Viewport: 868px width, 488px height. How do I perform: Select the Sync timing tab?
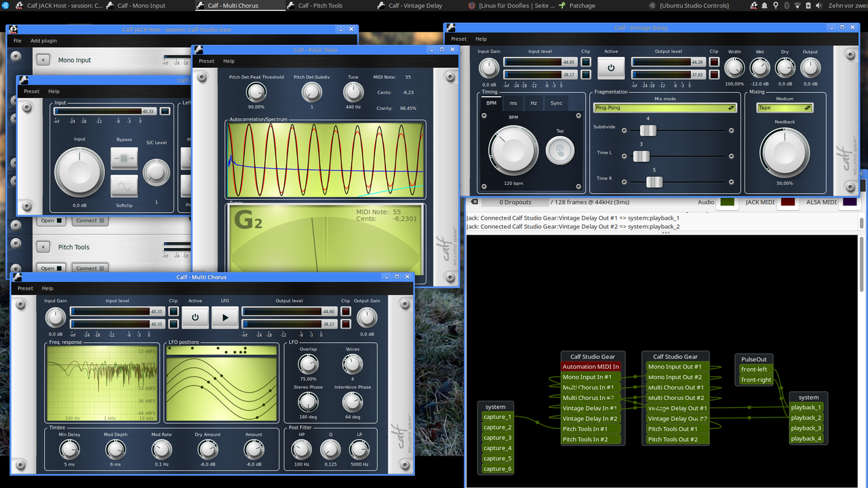[556, 103]
